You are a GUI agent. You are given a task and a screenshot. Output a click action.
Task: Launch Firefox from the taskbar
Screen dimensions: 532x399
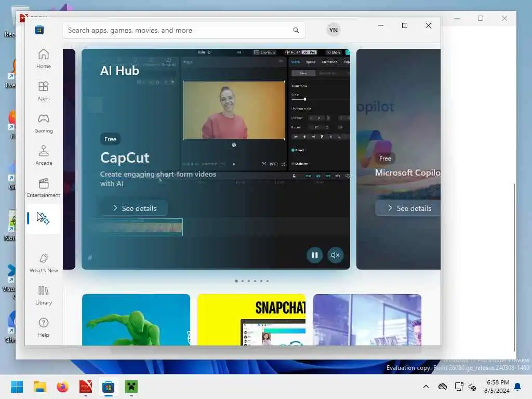[62, 387]
